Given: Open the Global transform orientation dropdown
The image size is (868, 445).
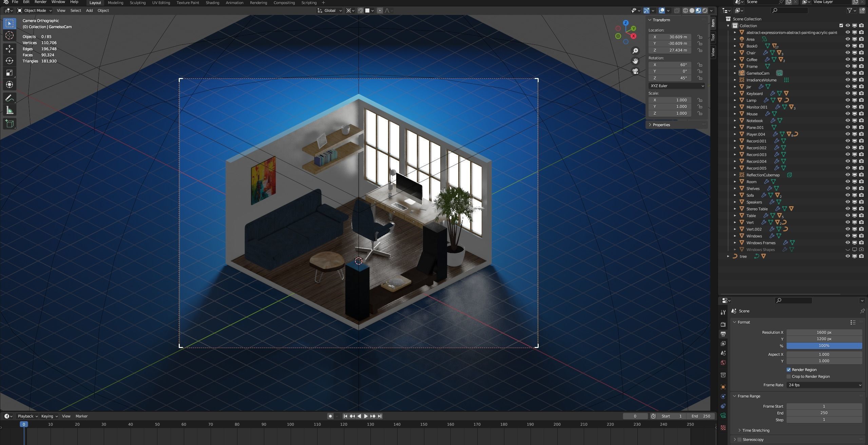Looking at the screenshot, I should click(329, 11).
